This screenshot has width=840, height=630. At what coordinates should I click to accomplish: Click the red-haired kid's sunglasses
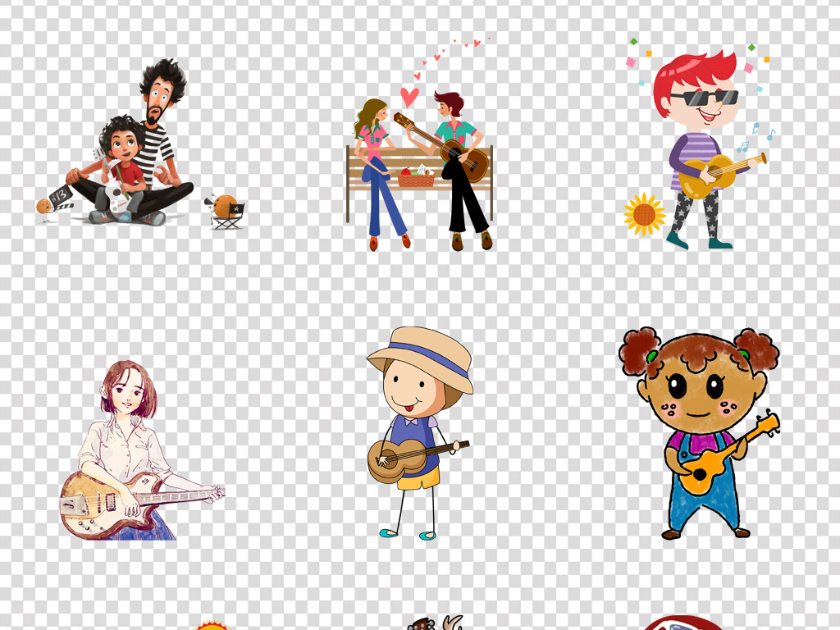704,98
